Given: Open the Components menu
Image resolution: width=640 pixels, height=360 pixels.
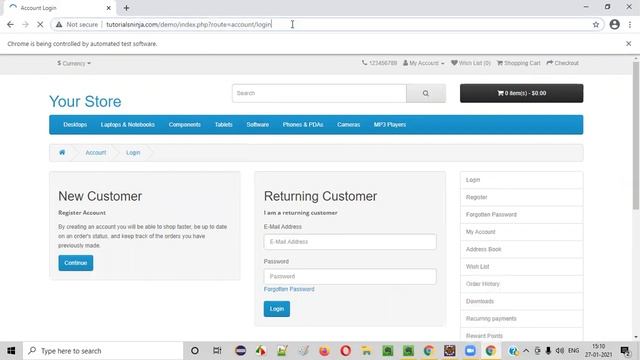Looking at the screenshot, I should (184, 124).
